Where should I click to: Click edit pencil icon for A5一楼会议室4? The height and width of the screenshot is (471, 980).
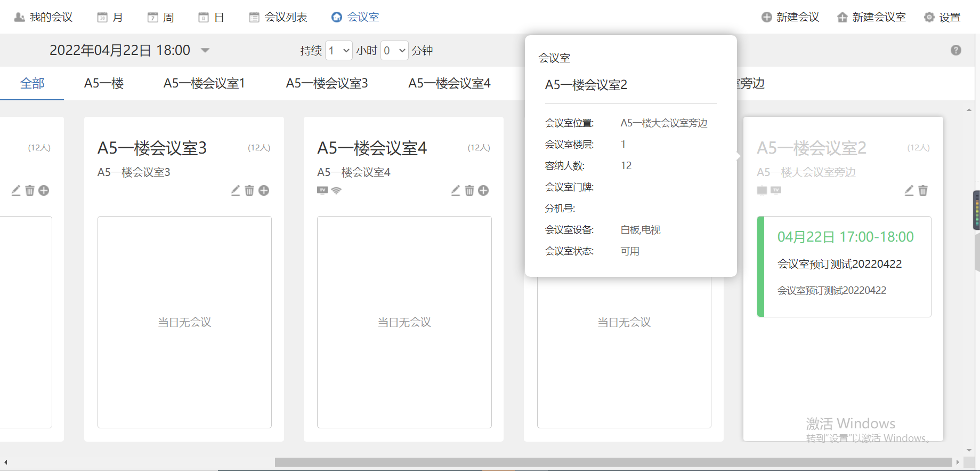pyautogui.click(x=456, y=190)
